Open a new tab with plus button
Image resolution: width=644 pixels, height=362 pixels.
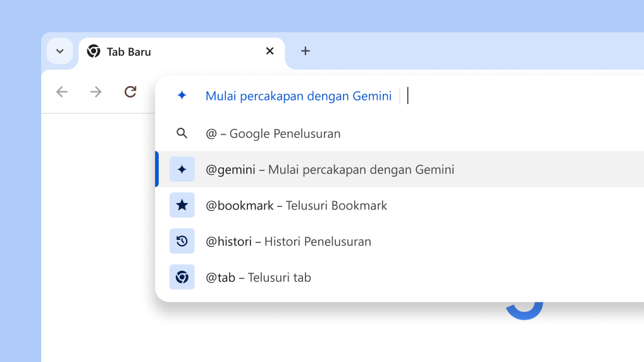pyautogui.click(x=305, y=51)
